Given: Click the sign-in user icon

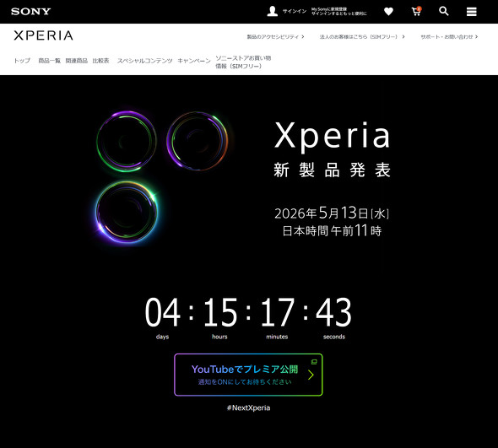Looking at the screenshot, I should point(272,11).
